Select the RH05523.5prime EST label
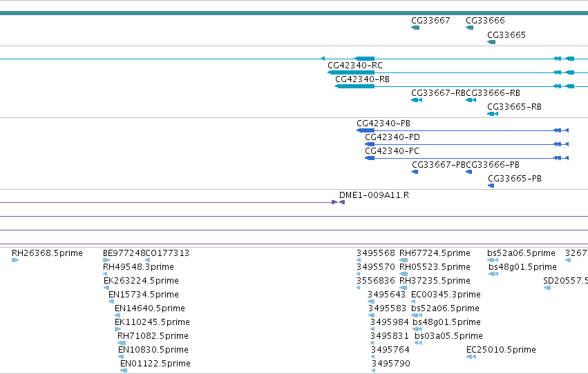This screenshot has height=374, width=588. pos(435,267)
